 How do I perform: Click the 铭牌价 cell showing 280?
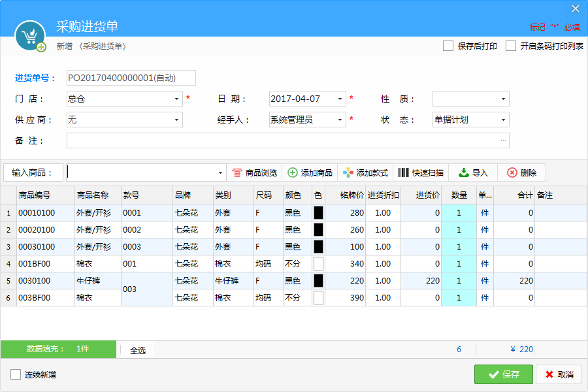pyautogui.click(x=346, y=213)
